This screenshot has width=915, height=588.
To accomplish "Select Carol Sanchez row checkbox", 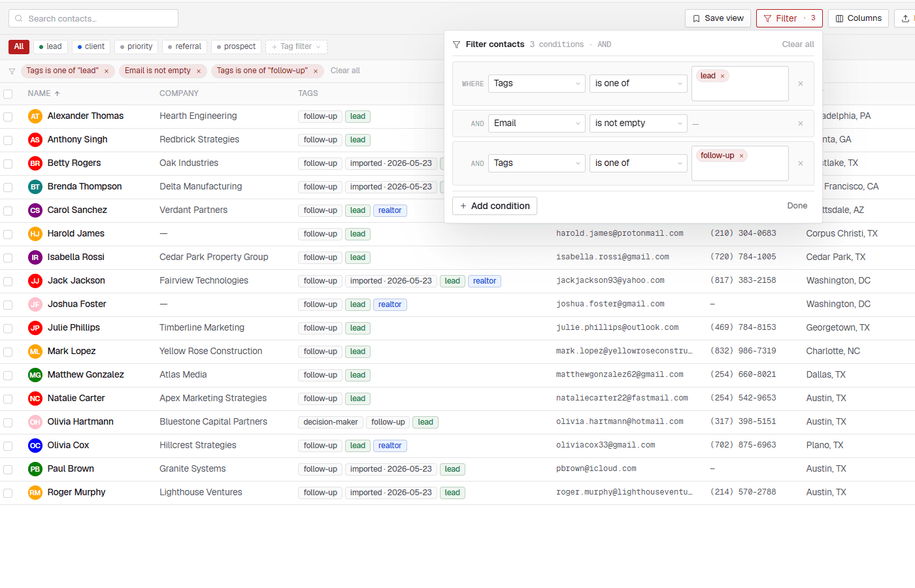I will click(8, 211).
